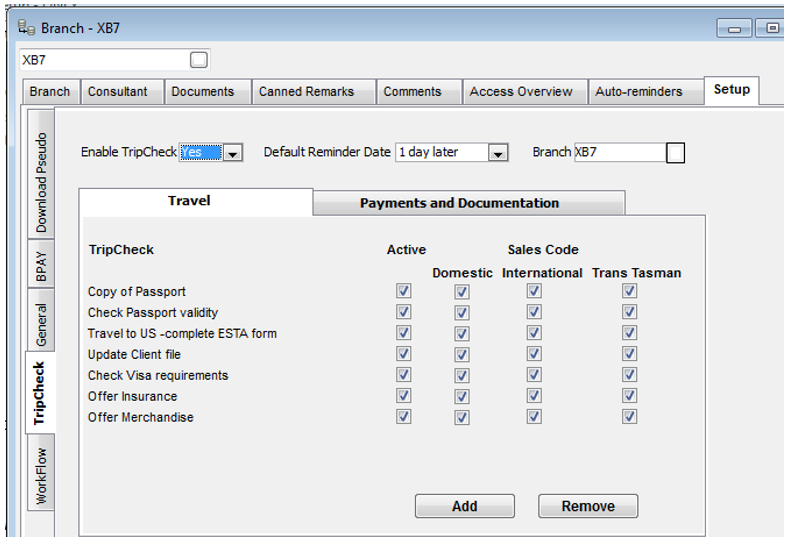The image size is (788, 545).
Task: Toggle International checkbox for Check Passport validity
Action: [x=534, y=312]
